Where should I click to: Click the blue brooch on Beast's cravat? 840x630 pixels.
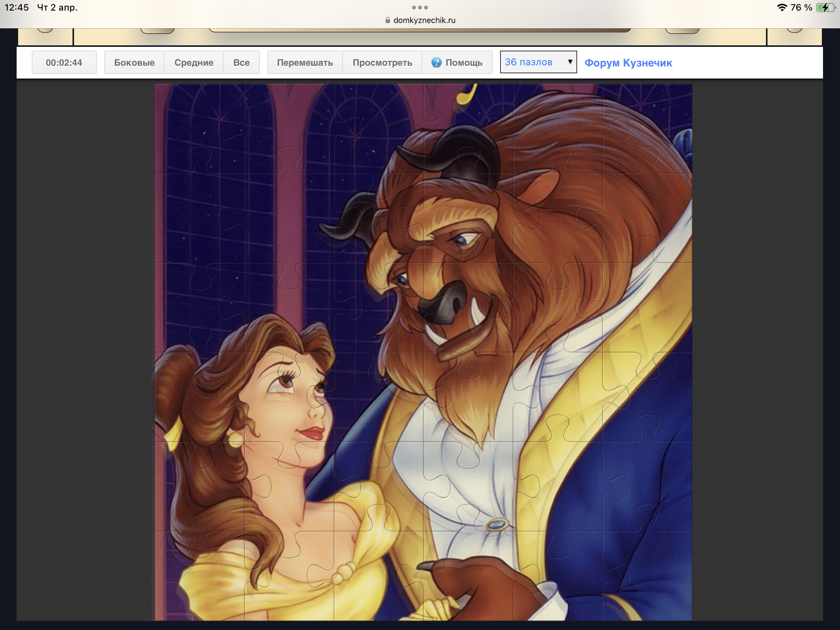[x=497, y=525]
